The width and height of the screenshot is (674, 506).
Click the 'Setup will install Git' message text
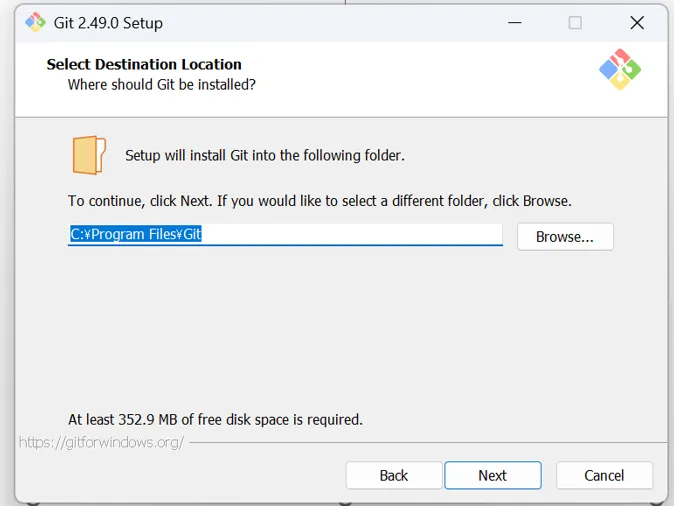point(264,155)
